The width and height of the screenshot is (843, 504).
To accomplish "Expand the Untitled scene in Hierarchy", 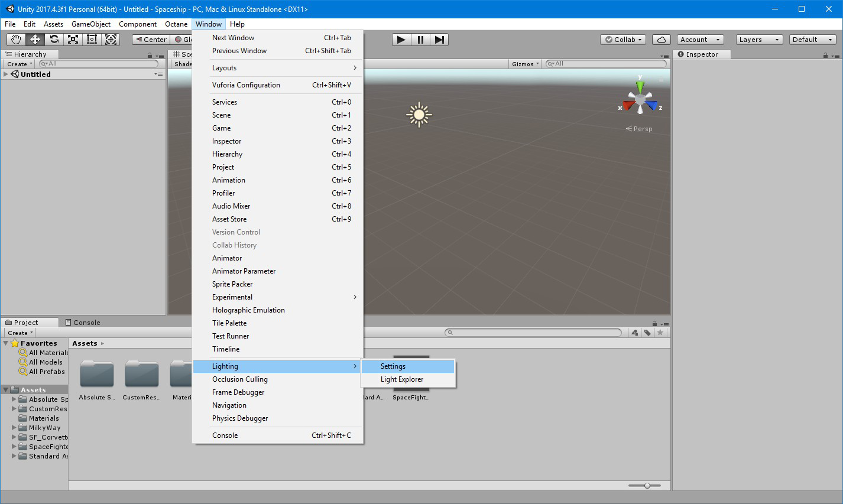I will [6, 74].
